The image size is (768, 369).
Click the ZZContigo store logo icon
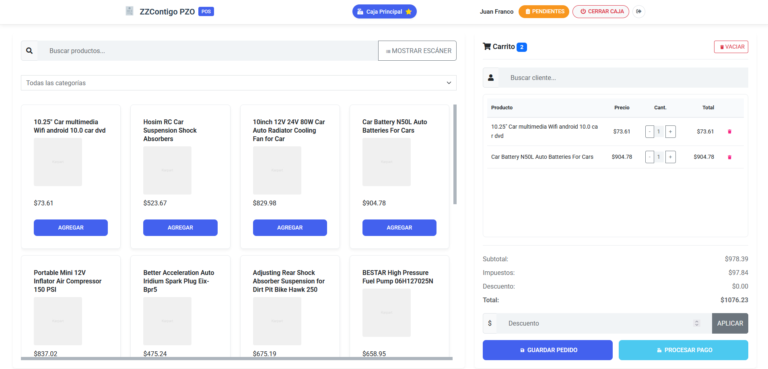[x=129, y=11]
